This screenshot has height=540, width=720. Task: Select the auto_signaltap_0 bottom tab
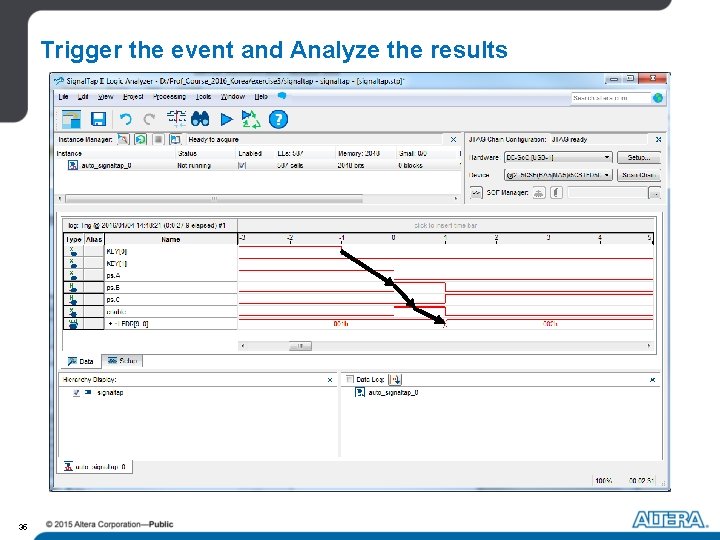click(95, 467)
